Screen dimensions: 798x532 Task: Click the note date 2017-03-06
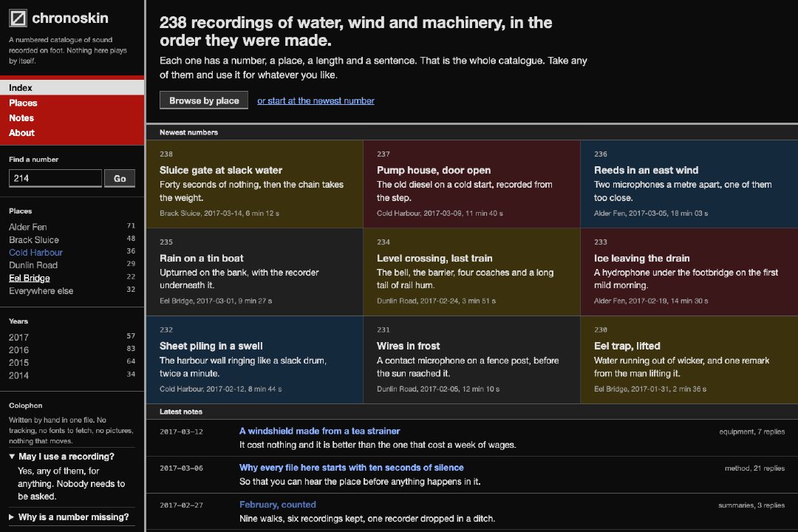(181, 468)
